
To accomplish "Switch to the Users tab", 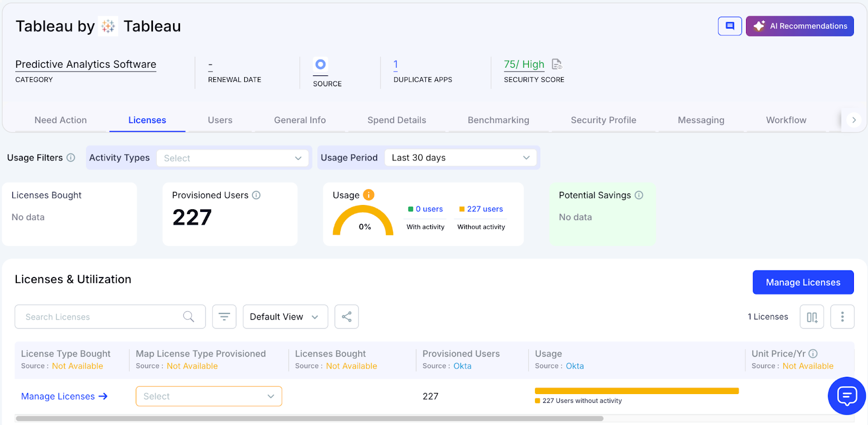I will tap(220, 120).
